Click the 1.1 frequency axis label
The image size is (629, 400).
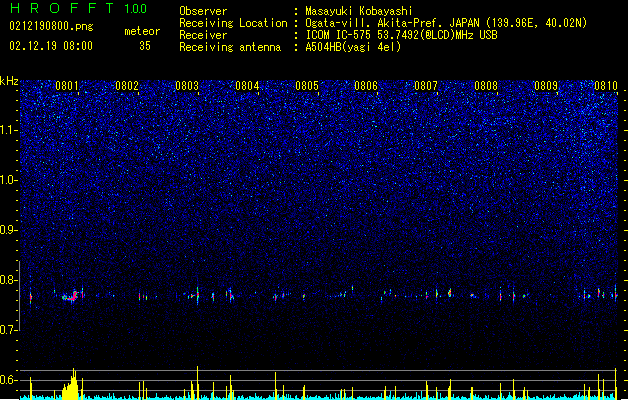[8, 130]
